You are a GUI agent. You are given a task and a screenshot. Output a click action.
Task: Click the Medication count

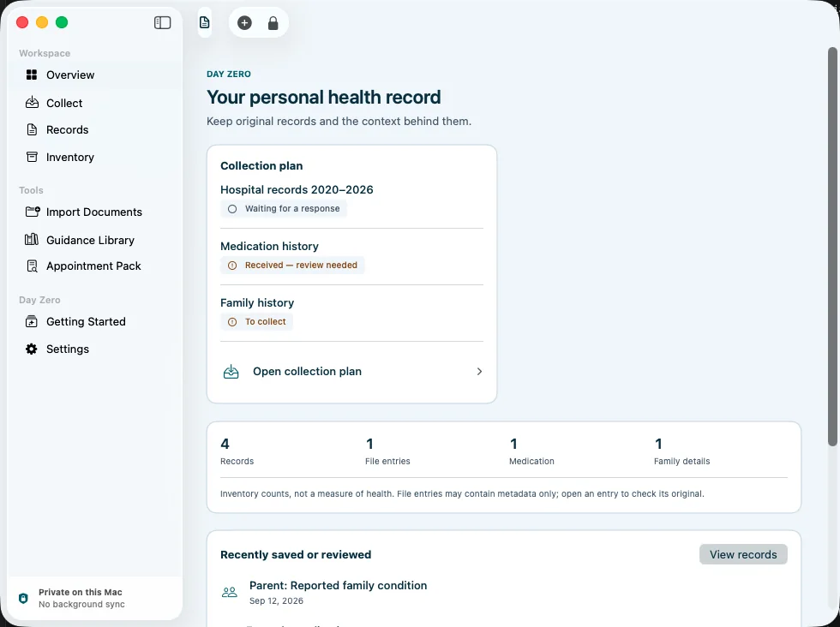[531, 451]
